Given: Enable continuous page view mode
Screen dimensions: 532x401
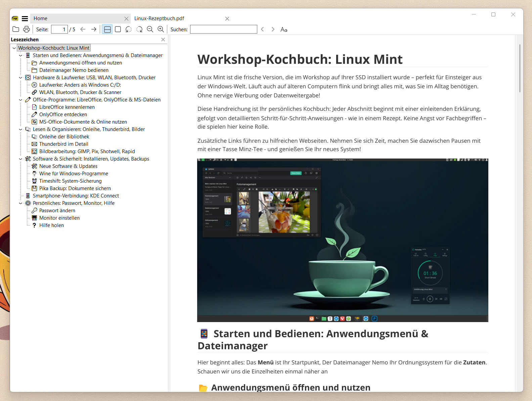Looking at the screenshot, I should click(107, 29).
